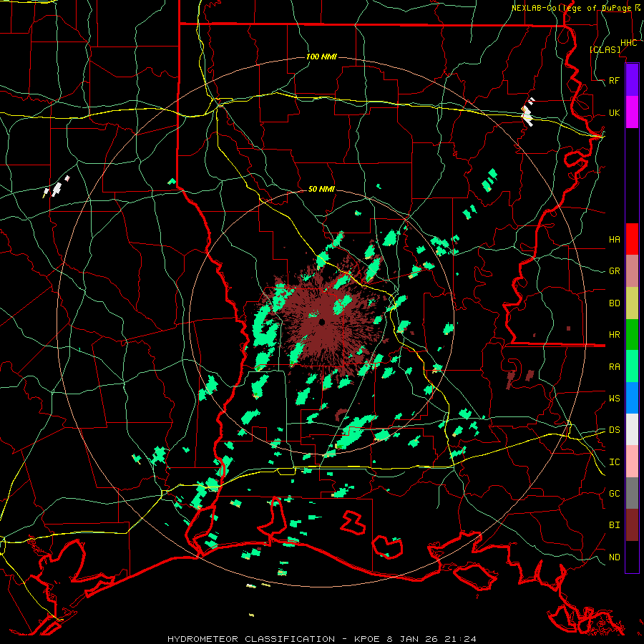The height and width of the screenshot is (644, 644).
Task: Click the [CLAS] units label
Action: tap(605, 49)
